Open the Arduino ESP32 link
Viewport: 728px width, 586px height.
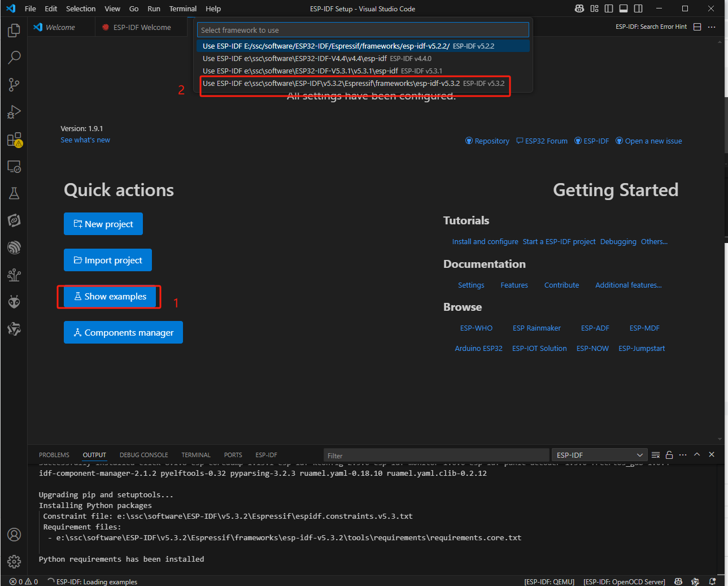478,348
